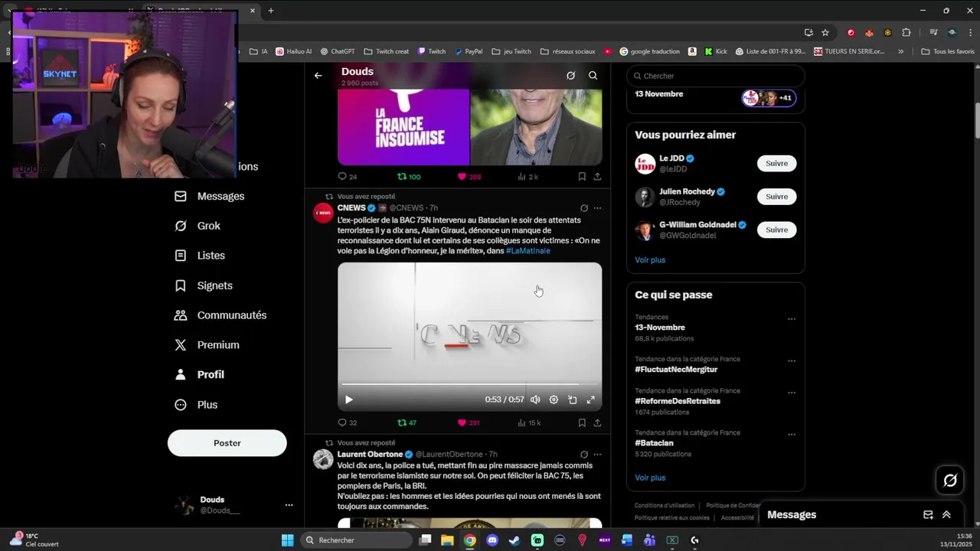Ask Grok about Laurent Obertone's post

[x=584, y=455]
